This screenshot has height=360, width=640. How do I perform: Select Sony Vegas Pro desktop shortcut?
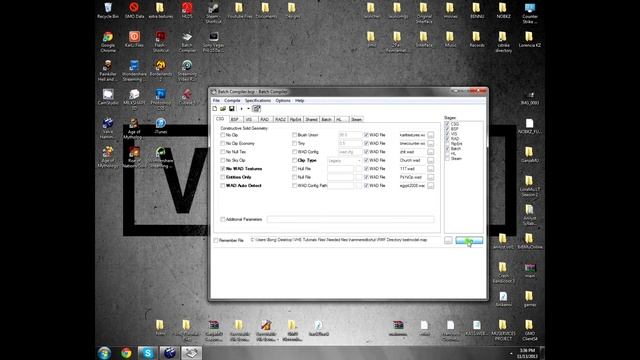click(213, 42)
